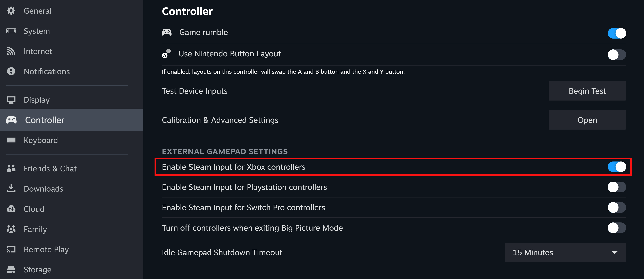Click the Display monitor icon
644x279 pixels.
pyautogui.click(x=11, y=100)
